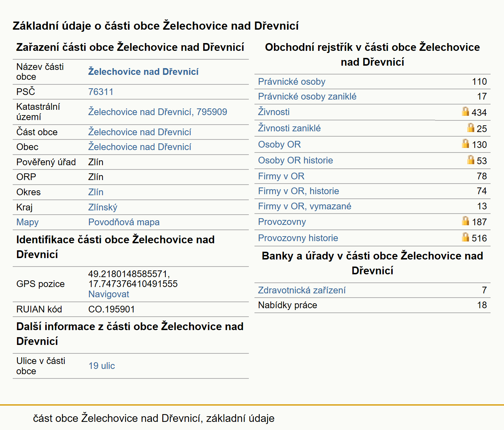
Task: Click the Katastrální území row label
Action: click(38, 112)
